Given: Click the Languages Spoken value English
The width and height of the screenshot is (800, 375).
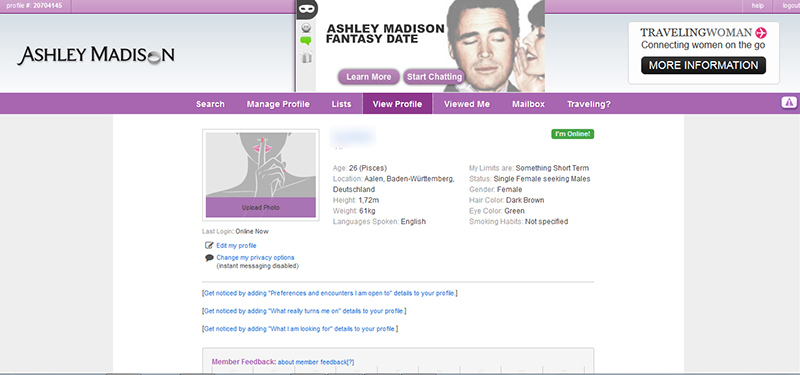Looking at the screenshot, I should [413, 221].
